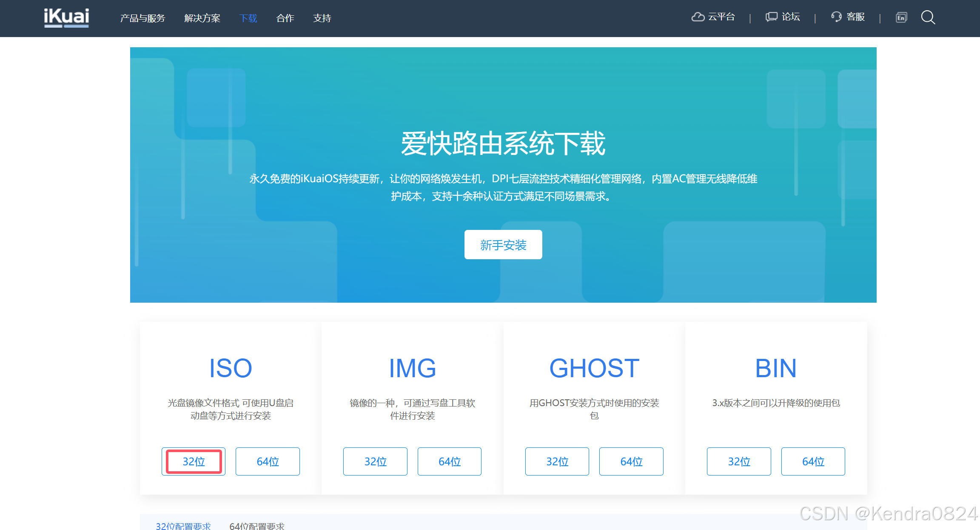
Task: Switch to 64位配置要求 tab
Action: click(257, 526)
